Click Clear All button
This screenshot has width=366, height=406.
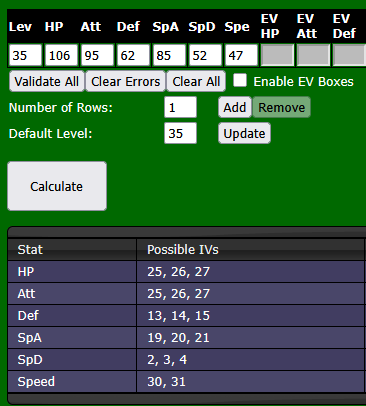tap(196, 81)
